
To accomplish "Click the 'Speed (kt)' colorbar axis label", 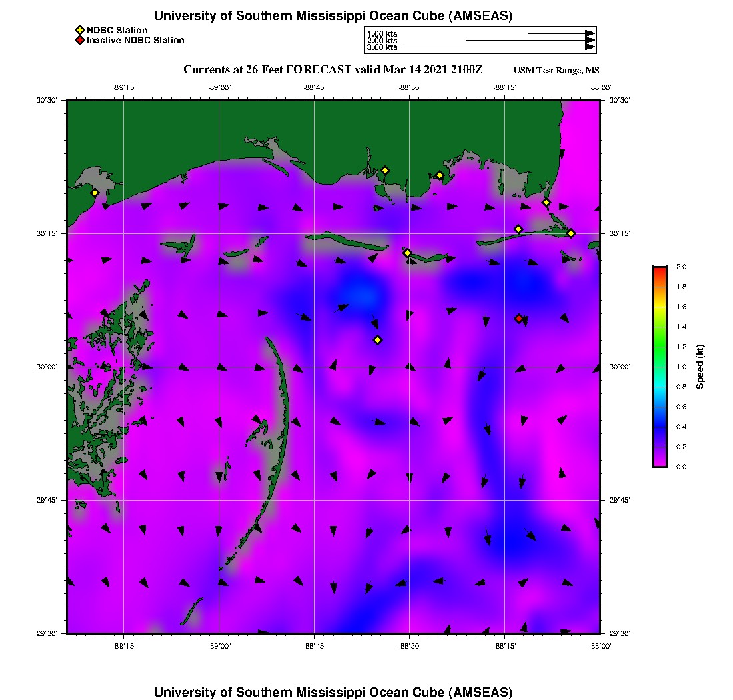I will pos(700,367).
